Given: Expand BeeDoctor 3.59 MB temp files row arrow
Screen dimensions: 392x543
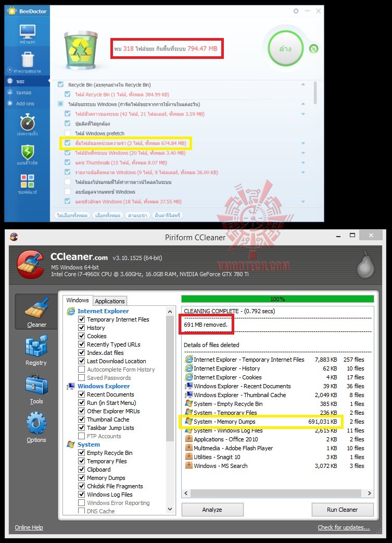Looking at the screenshot, I should point(303,114).
